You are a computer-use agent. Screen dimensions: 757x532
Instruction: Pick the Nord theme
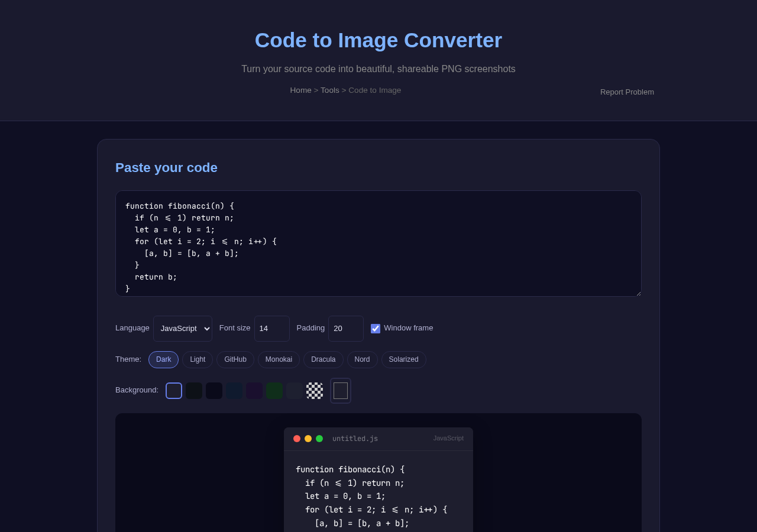coord(362,359)
